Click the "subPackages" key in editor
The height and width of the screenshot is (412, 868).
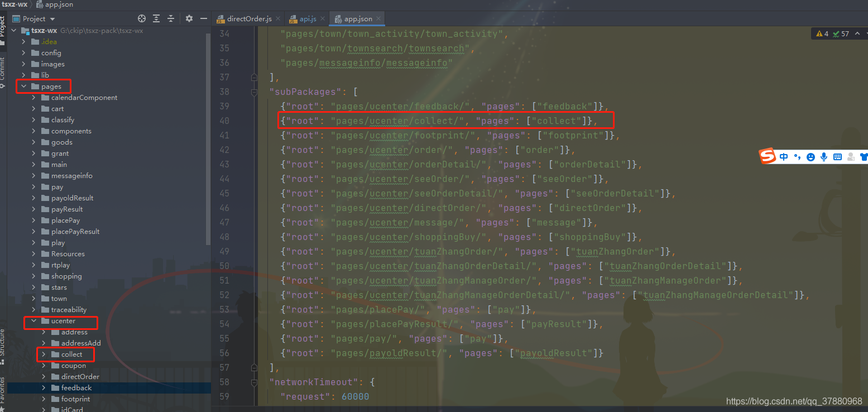coord(305,92)
